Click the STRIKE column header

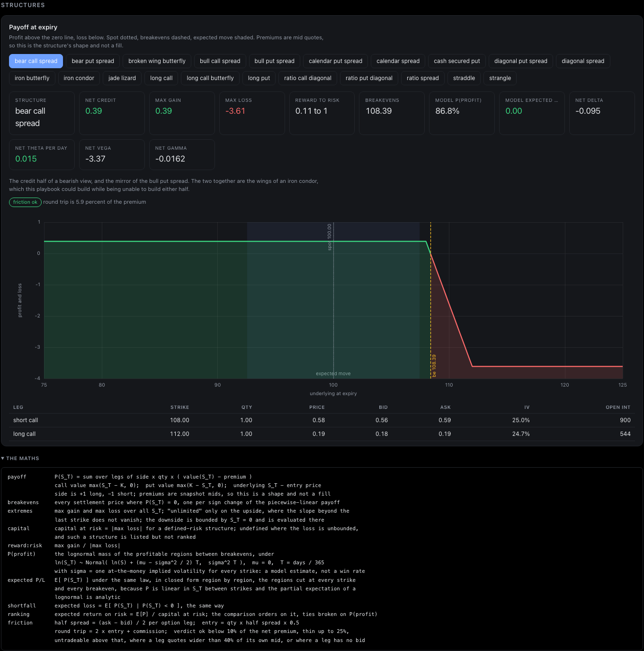(179, 407)
